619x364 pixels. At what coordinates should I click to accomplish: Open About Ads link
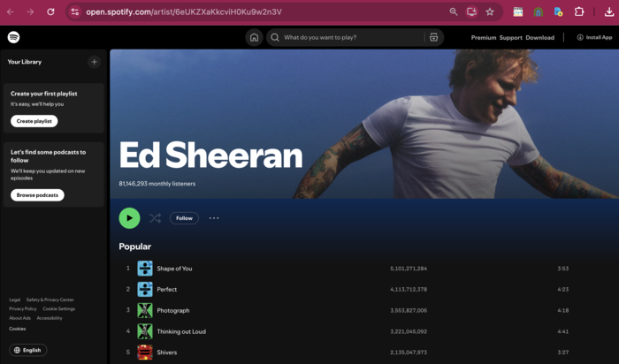(19, 318)
